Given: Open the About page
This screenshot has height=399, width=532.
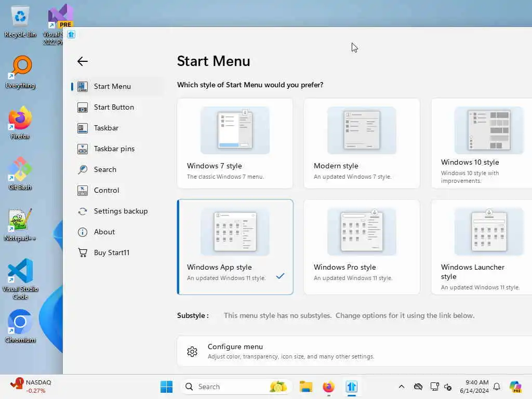Looking at the screenshot, I should (x=117, y=232).
